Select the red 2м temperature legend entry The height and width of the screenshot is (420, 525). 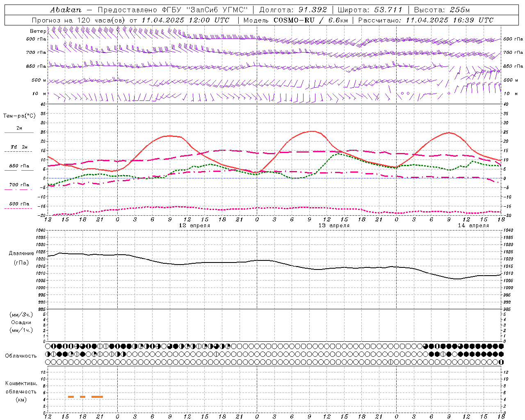pos(19,128)
